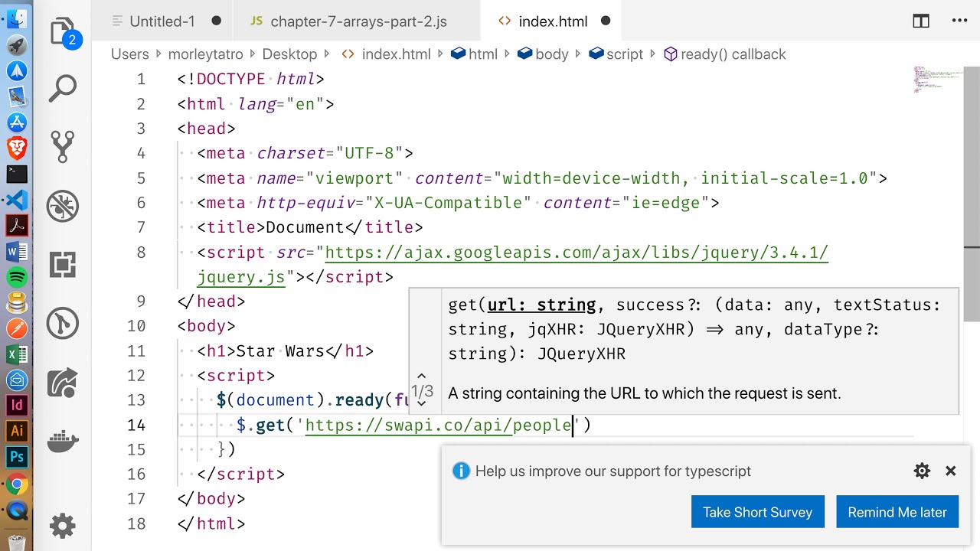980x551 pixels.
Task: Click the Star Wars heading text
Action: click(x=280, y=351)
